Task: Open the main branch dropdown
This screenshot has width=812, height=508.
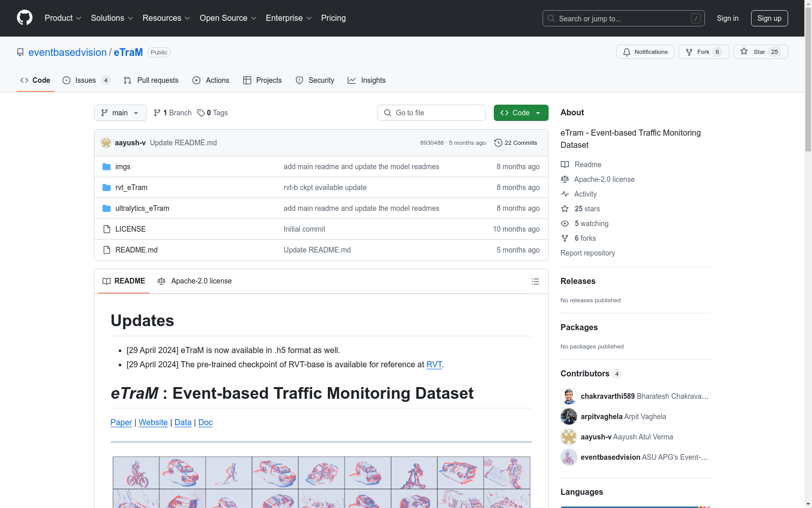Action: [120, 113]
